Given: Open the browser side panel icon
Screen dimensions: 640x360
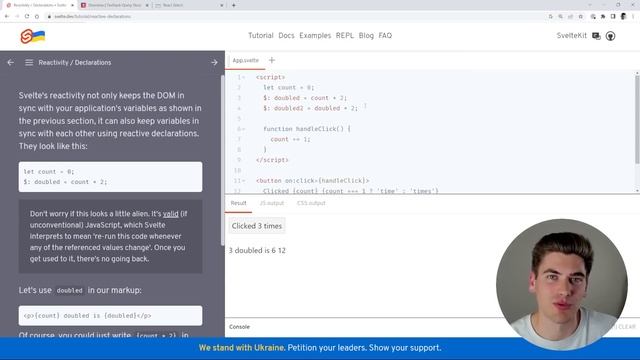Looking at the screenshot, I should pos(613,16).
